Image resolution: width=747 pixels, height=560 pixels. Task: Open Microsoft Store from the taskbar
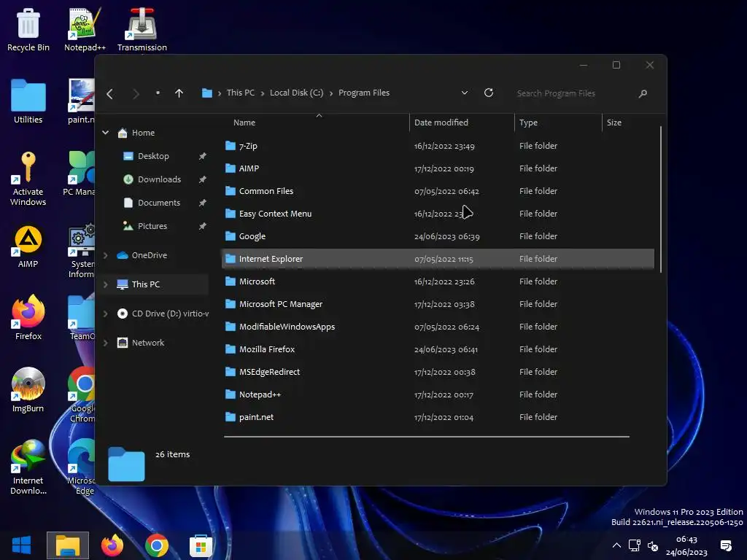coord(201,545)
